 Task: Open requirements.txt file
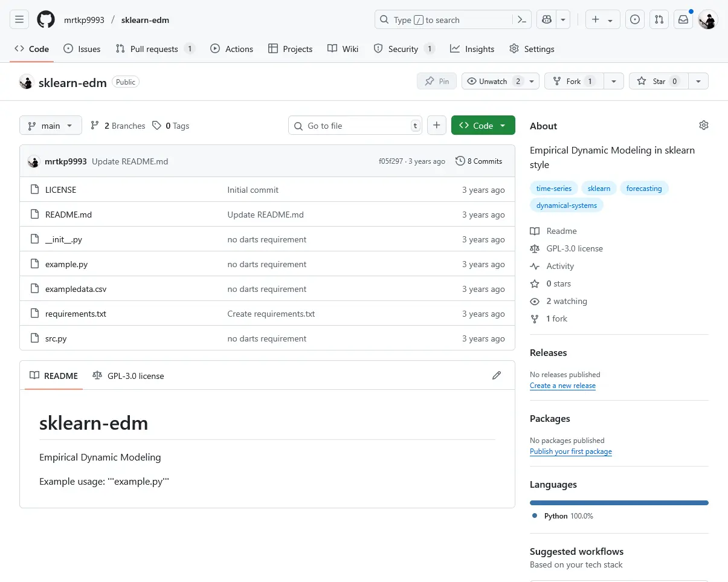point(76,314)
